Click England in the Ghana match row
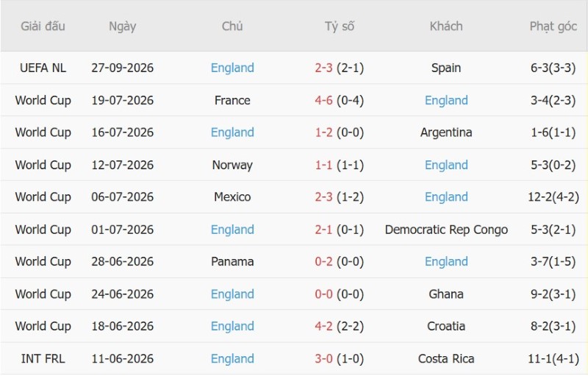Screen dimensions: 588x376 [x=232, y=294]
